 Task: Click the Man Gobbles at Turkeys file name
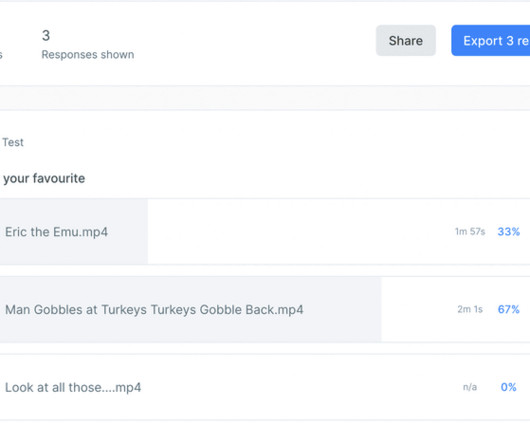(154, 310)
